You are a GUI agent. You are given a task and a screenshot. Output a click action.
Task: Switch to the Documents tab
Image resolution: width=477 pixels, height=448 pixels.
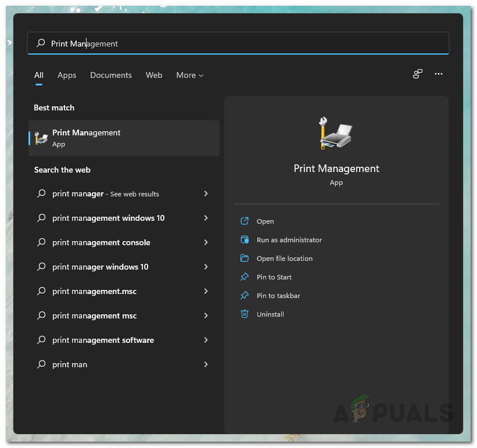point(111,75)
